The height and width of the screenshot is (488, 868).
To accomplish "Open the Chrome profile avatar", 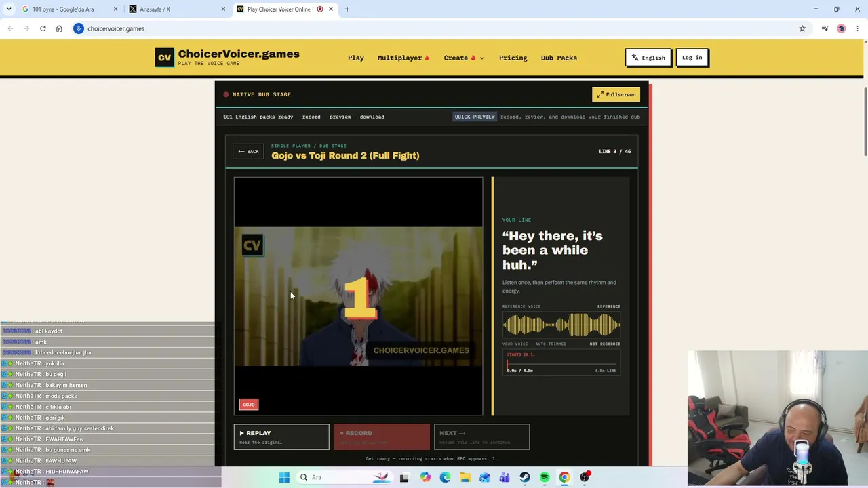I will point(841,28).
